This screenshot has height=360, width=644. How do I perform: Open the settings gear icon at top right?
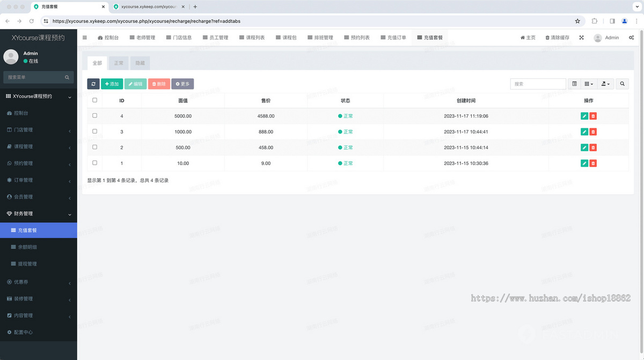pyautogui.click(x=632, y=38)
